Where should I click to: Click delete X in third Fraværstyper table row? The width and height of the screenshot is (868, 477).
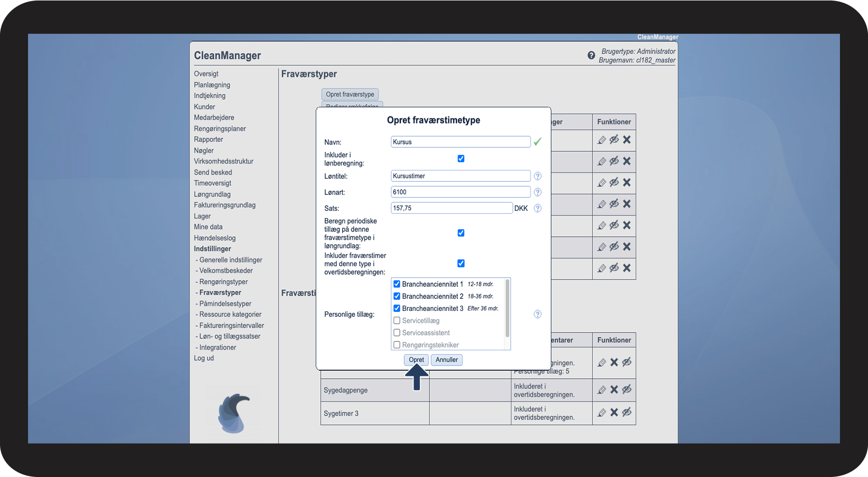coord(627,182)
